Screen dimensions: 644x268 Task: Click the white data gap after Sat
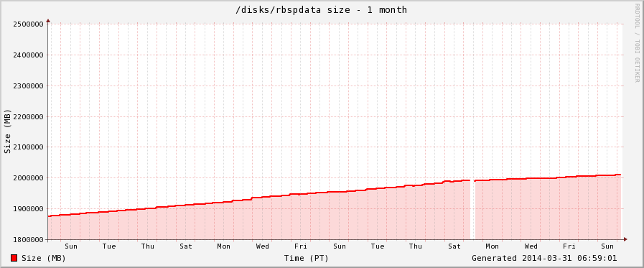click(472, 210)
